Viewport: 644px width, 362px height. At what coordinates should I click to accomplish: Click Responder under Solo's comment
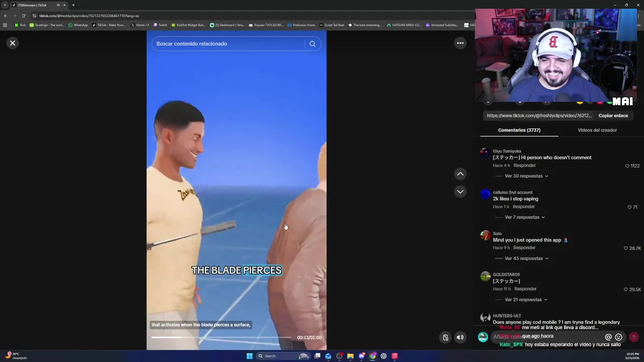pyautogui.click(x=524, y=248)
